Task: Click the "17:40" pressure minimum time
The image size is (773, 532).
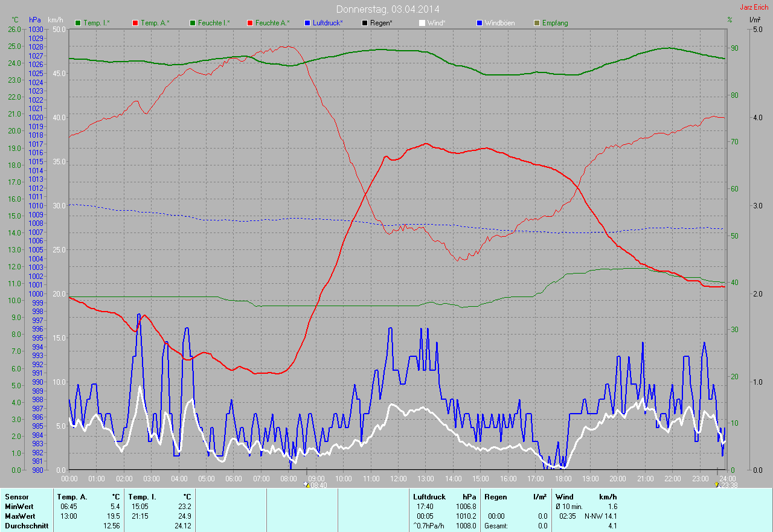Action: (x=426, y=506)
